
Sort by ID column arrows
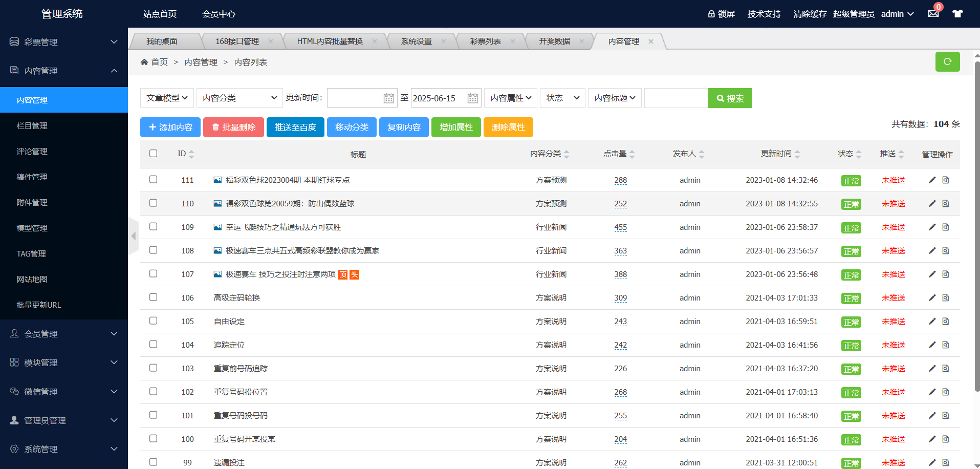coord(191,154)
